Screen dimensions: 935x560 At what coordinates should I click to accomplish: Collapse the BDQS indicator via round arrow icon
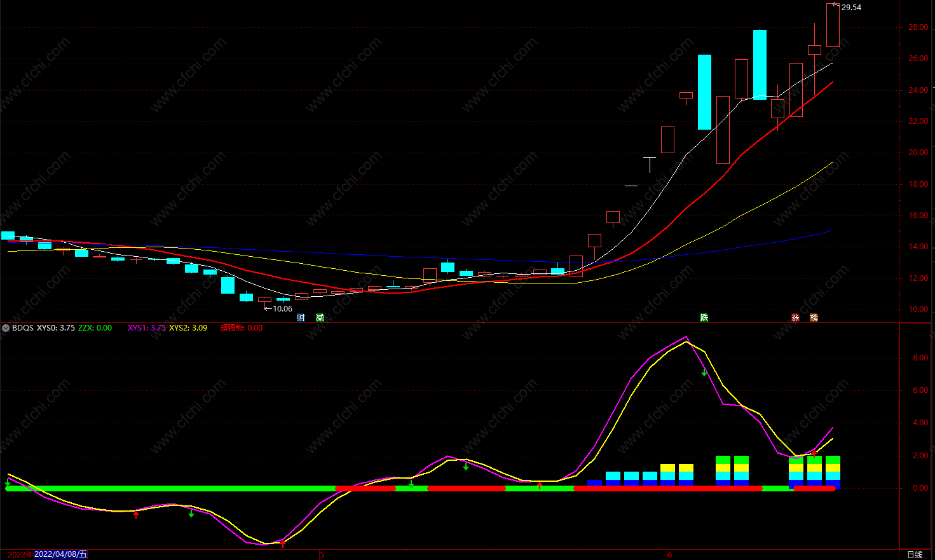tap(6, 328)
